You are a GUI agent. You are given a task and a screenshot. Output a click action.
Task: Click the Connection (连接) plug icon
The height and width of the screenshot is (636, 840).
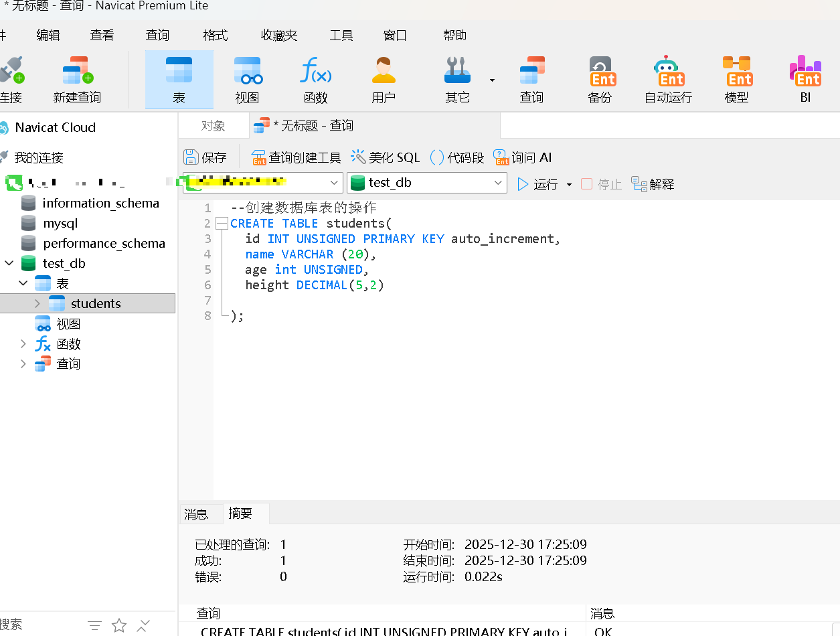click(11, 80)
